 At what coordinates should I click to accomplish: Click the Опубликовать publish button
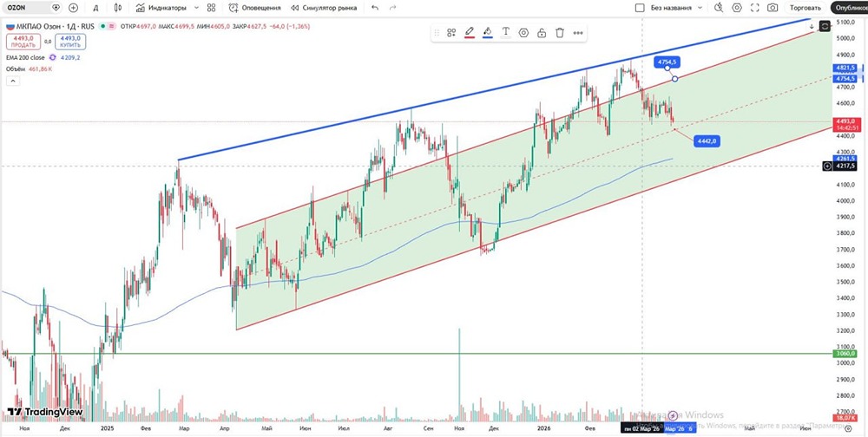(849, 8)
